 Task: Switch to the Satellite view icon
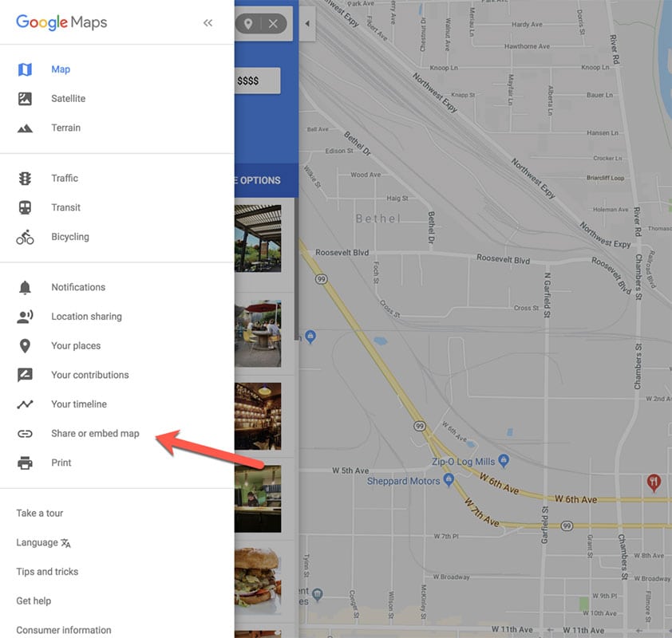(25, 98)
